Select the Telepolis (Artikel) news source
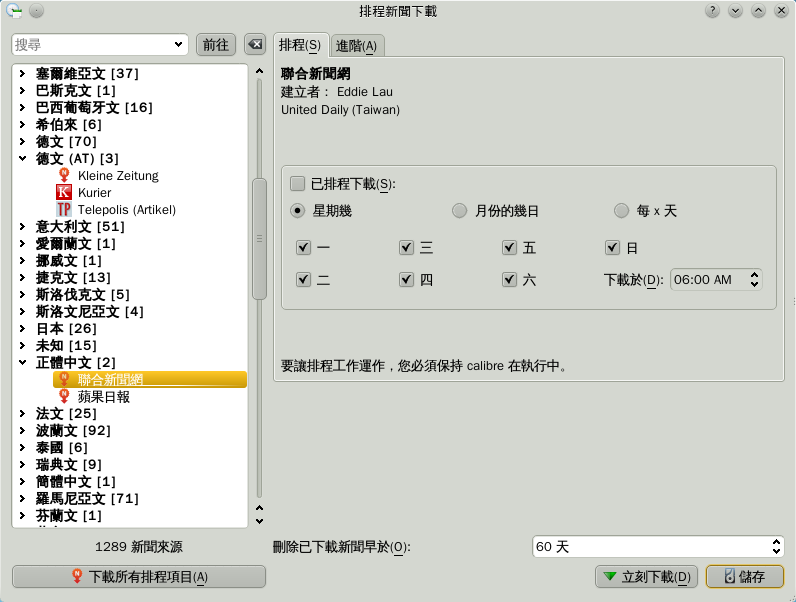This screenshot has width=796, height=602. click(126, 210)
